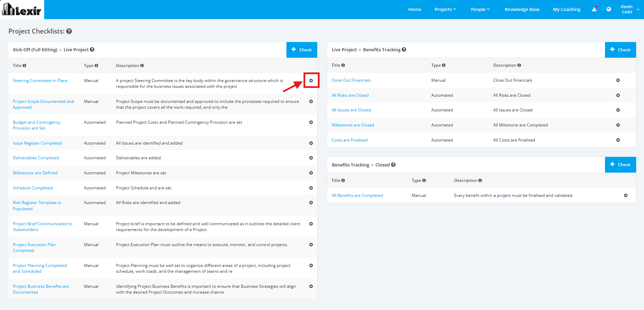Remove the Schedule Completed check
Viewport: 644px width, 310px height.
click(x=311, y=188)
